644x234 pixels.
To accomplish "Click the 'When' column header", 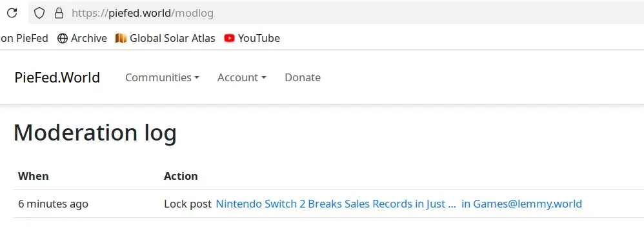I will tap(34, 176).
